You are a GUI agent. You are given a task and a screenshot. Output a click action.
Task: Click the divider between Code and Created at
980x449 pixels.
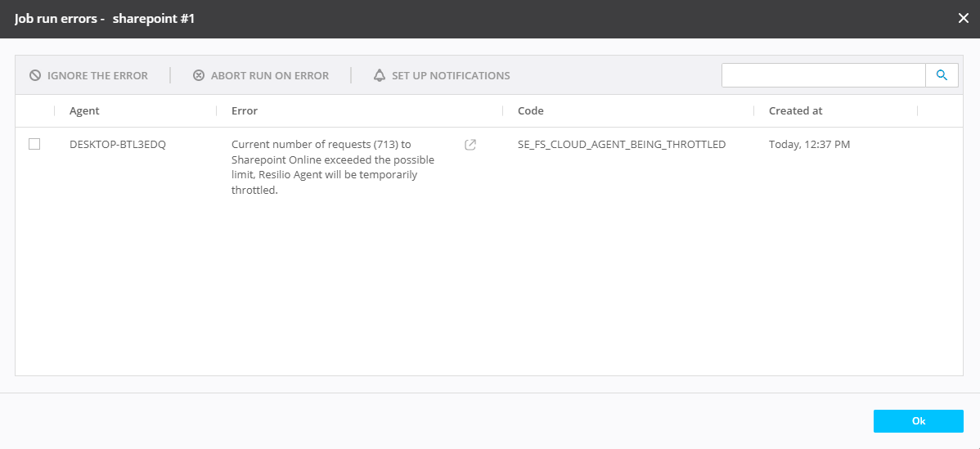click(x=754, y=110)
